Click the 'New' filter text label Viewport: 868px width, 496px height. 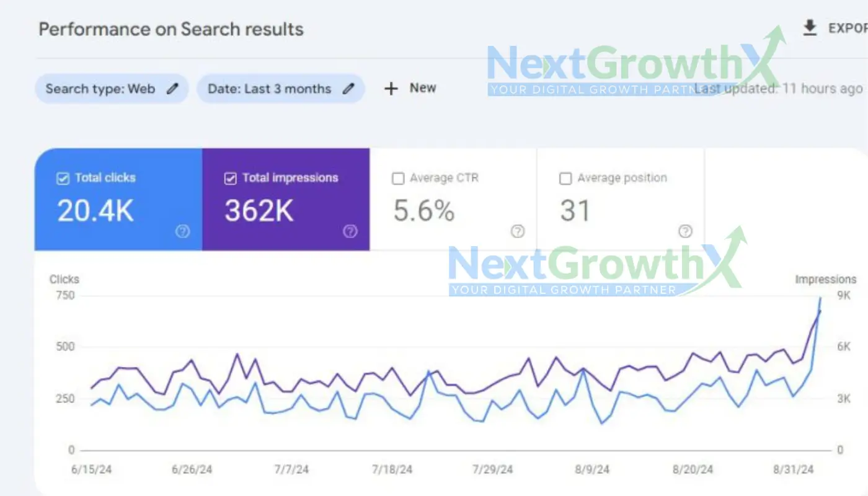point(423,88)
